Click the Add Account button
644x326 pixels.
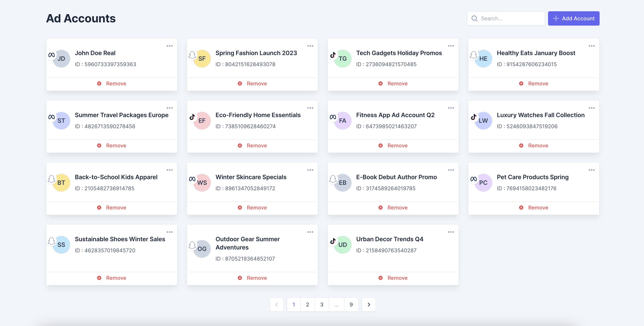pos(574,18)
